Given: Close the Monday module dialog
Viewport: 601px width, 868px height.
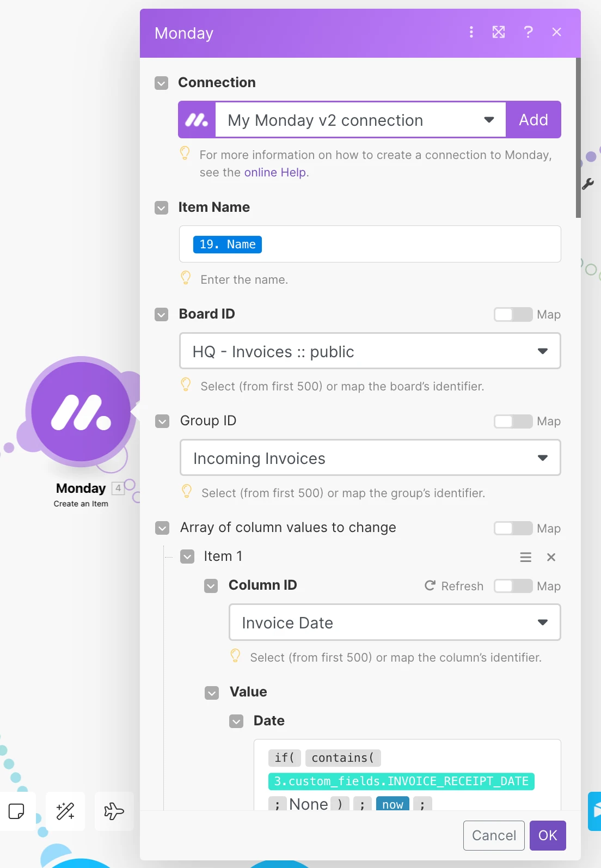Looking at the screenshot, I should tap(556, 32).
